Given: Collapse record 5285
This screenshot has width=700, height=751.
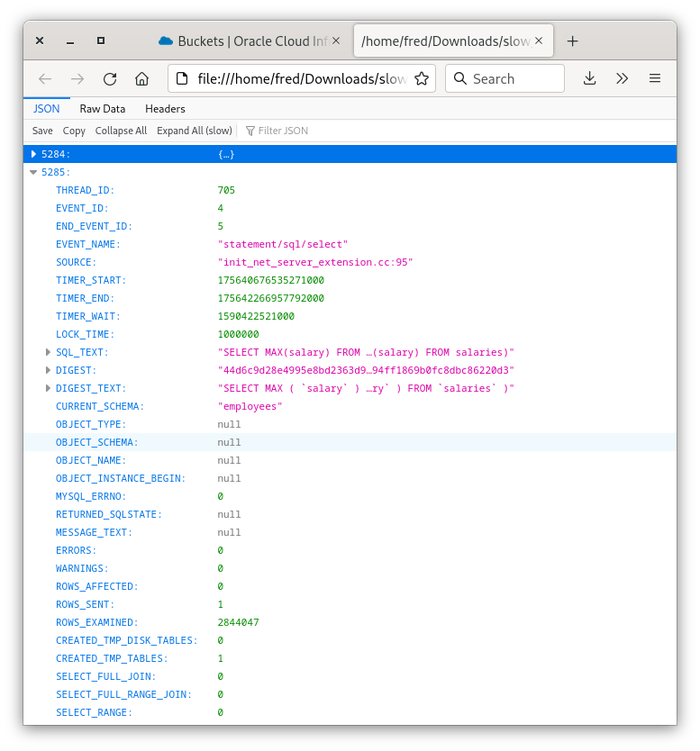Looking at the screenshot, I should (x=33, y=172).
